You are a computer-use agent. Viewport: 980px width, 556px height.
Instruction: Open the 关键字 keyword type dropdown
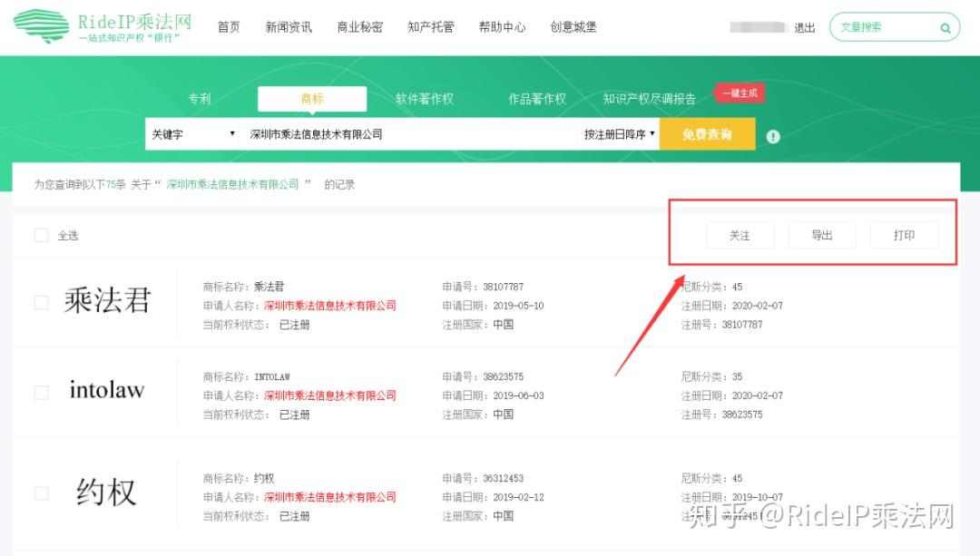pyautogui.click(x=192, y=133)
